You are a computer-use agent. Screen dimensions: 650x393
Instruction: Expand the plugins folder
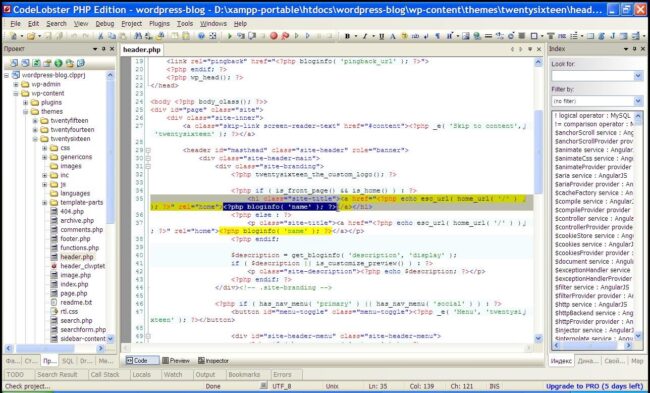click(25, 103)
